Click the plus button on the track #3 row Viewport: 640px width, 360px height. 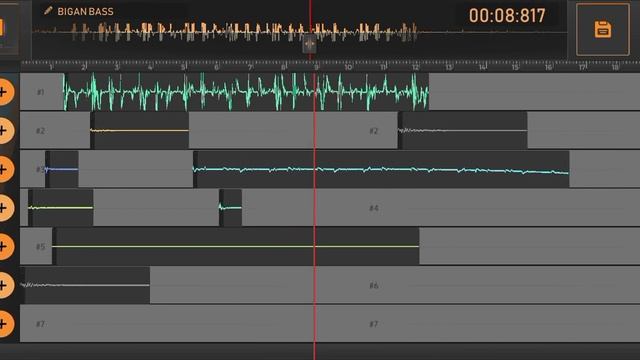point(4,169)
